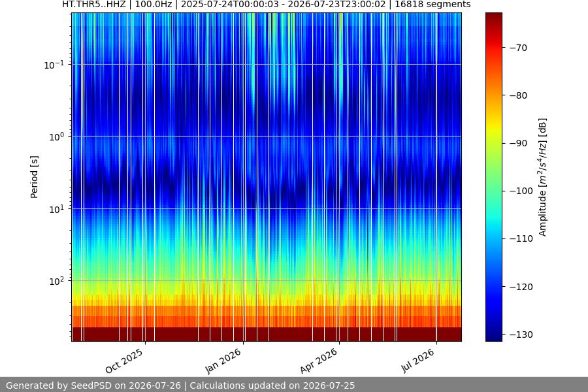Select the 'Oct 2025' x-axis label
588x392 pixels.
click(124, 361)
